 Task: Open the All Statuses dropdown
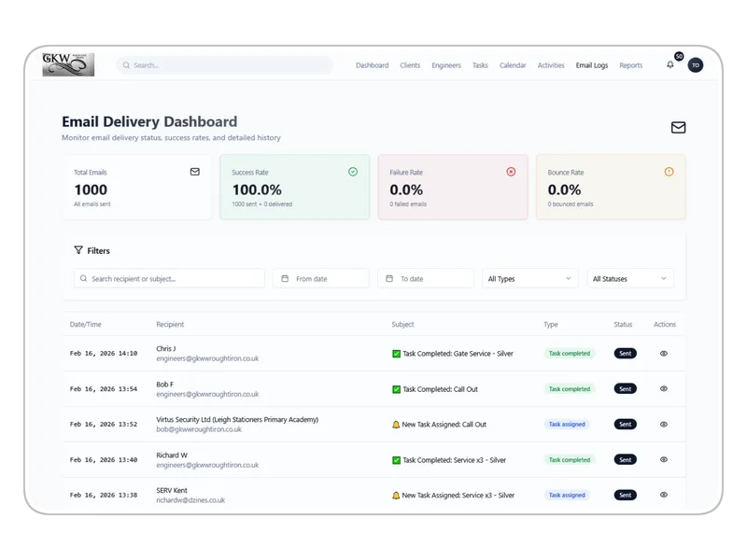(x=630, y=277)
